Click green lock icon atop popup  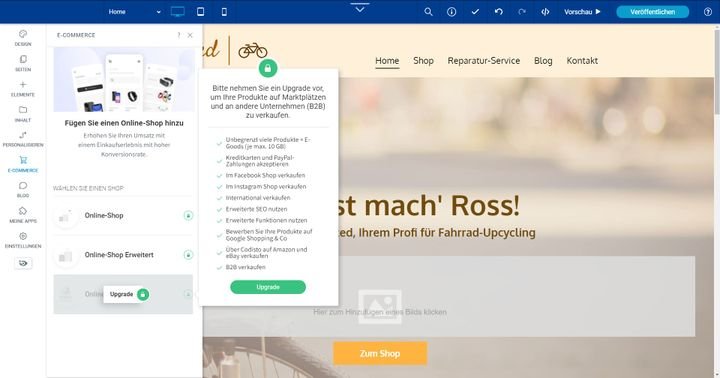[x=268, y=68]
